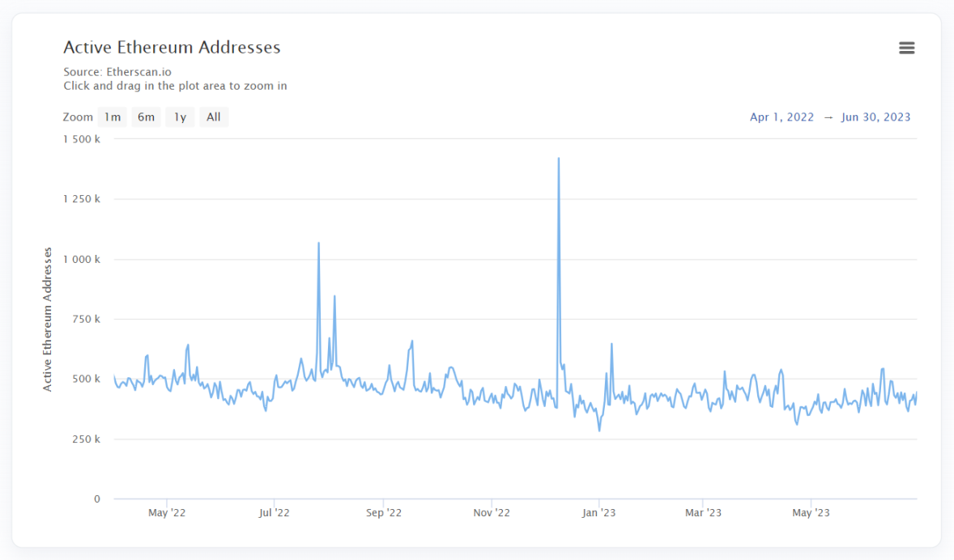Click the 750 k y-axis label
The width and height of the screenshot is (954, 560).
pyautogui.click(x=86, y=319)
